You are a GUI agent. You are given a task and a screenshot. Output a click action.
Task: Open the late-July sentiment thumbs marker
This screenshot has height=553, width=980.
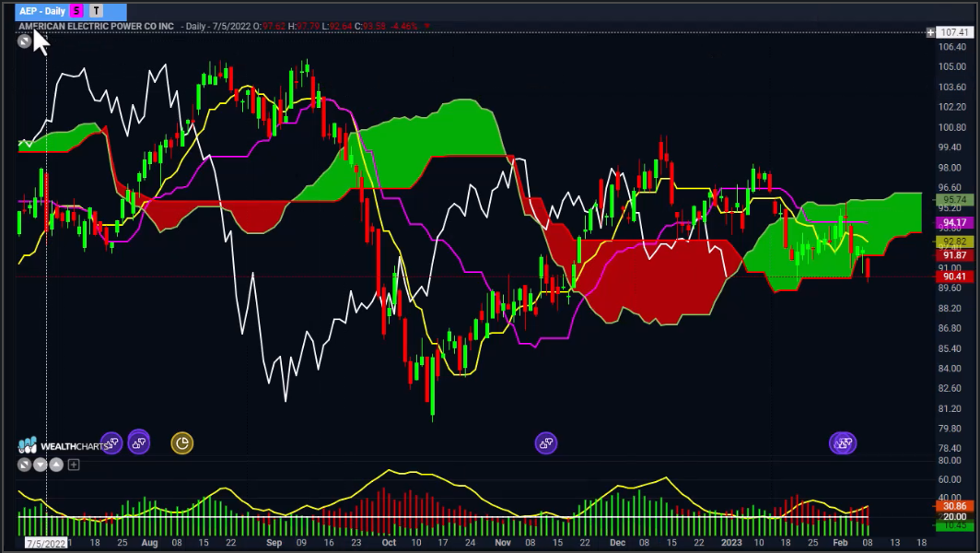(x=139, y=443)
